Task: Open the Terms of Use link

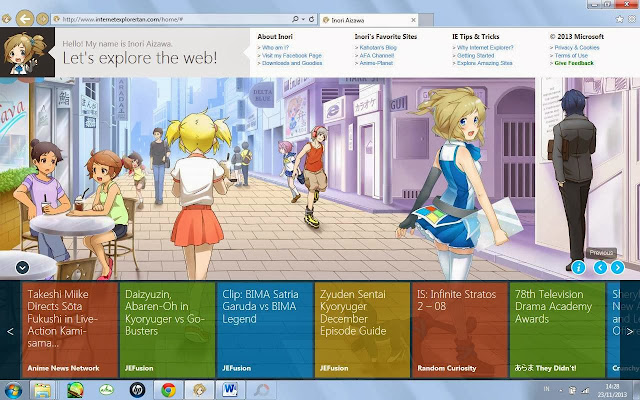Action: (x=571, y=55)
